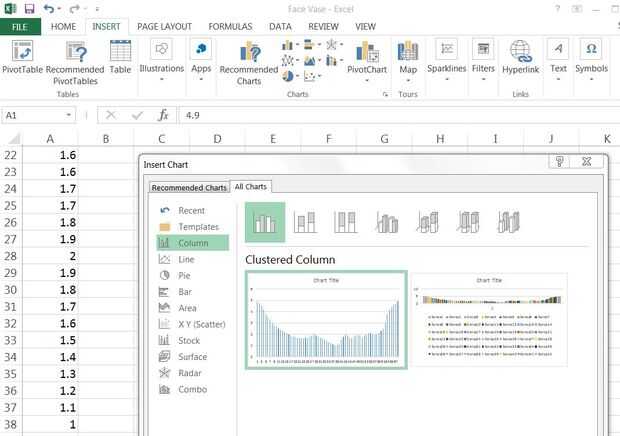Click the formula bar showing 4.9
Image resolution: width=620 pixels, height=436 pixels.
click(x=399, y=115)
